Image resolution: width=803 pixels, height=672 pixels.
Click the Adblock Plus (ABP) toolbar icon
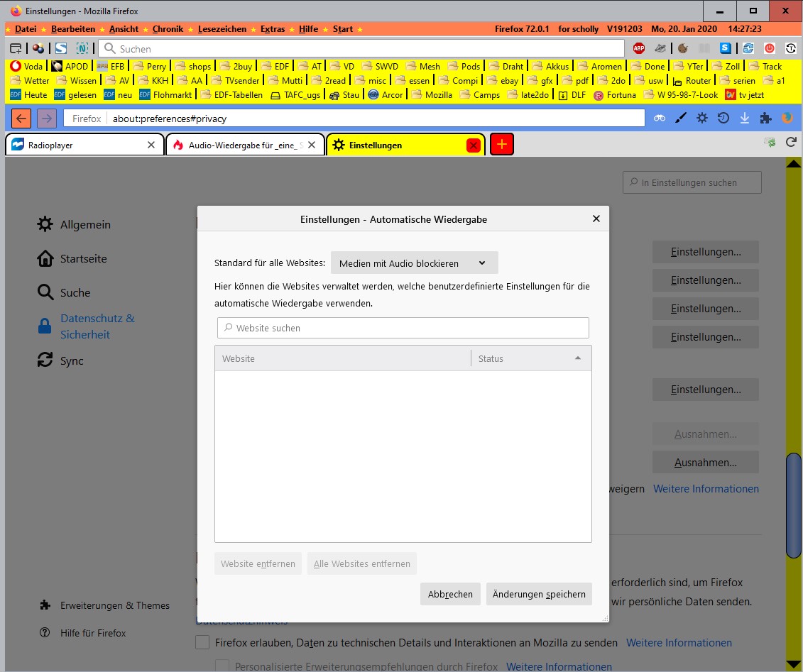coord(639,49)
